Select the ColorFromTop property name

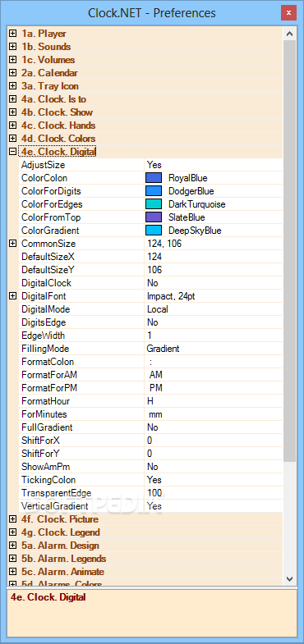51,217
